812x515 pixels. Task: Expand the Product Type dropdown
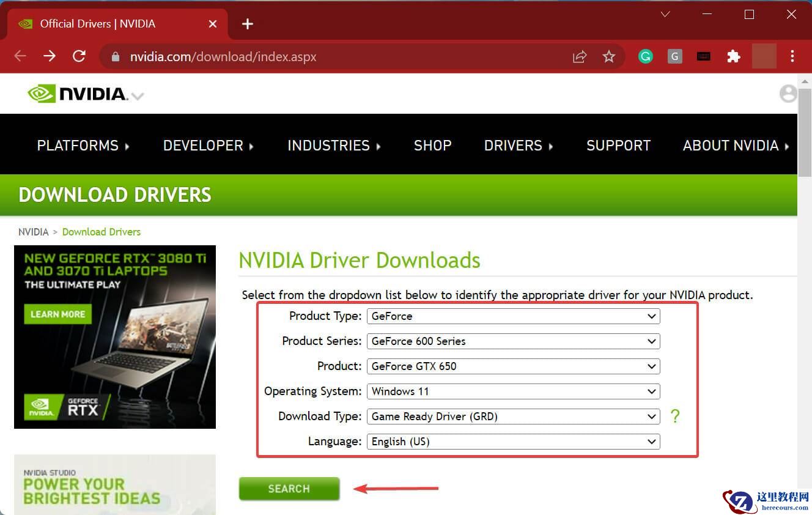click(x=513, y=316)
